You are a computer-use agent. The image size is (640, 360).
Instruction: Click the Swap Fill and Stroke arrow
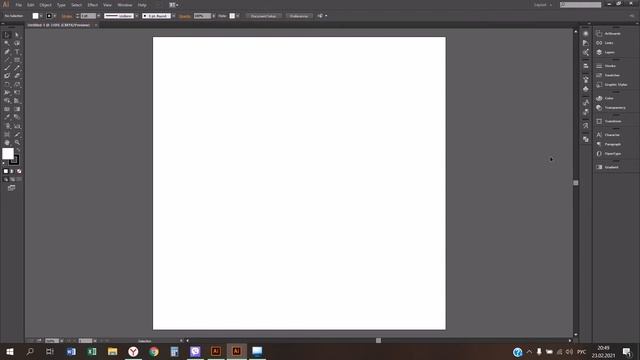(x=18, y=150)
